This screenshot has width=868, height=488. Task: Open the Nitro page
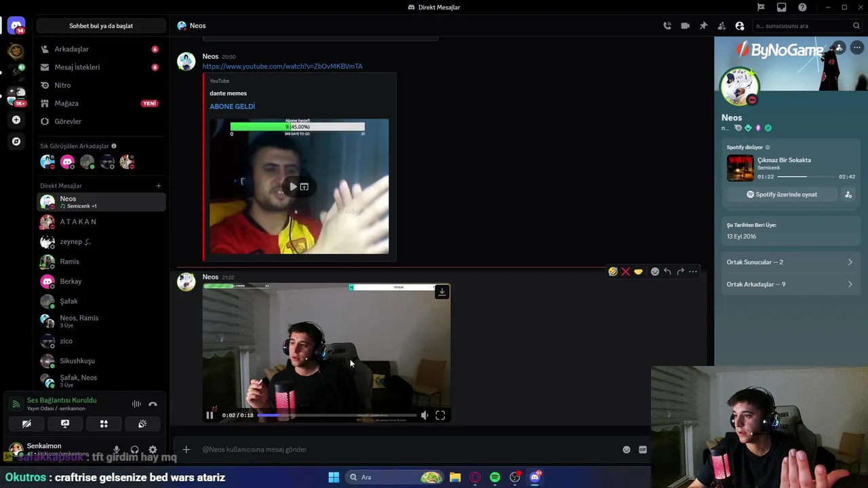(101, 85)
